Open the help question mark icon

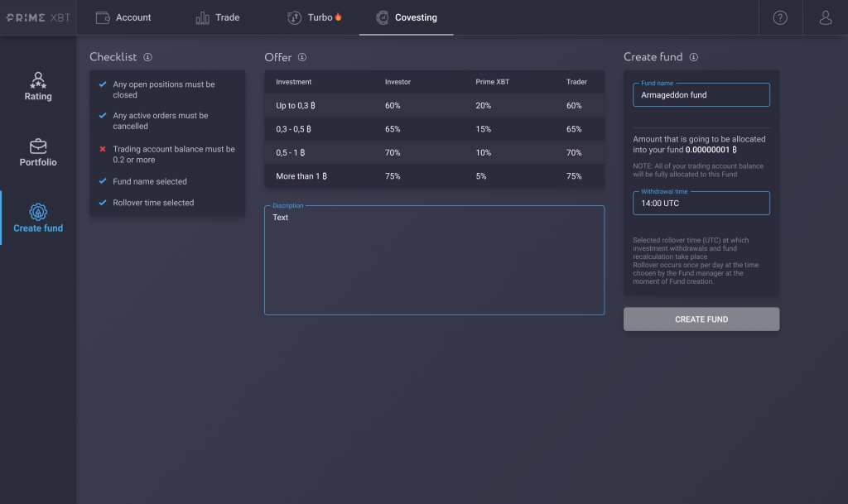pyautogui.click(x=779, y=17)
